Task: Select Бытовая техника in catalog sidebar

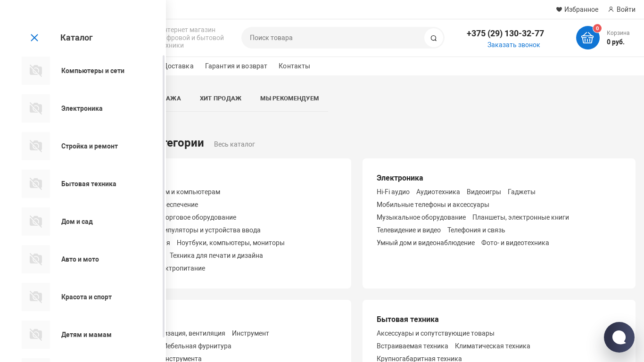Action: pos(89,184)
